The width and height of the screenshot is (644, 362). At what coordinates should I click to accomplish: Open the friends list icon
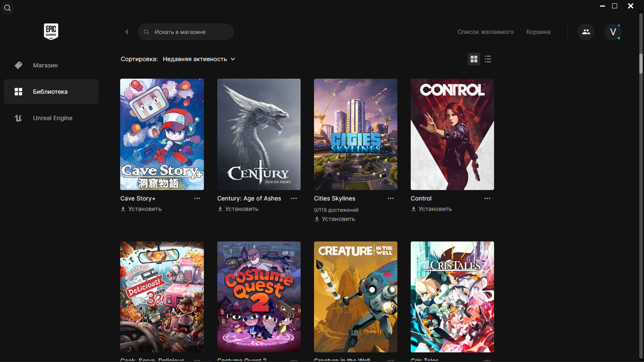point(586,32)
